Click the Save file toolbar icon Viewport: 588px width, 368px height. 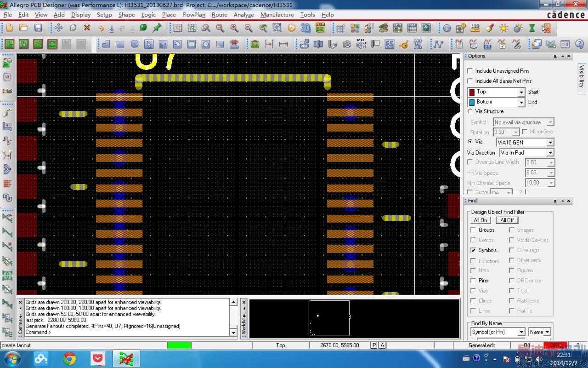(x=38, y=28)
